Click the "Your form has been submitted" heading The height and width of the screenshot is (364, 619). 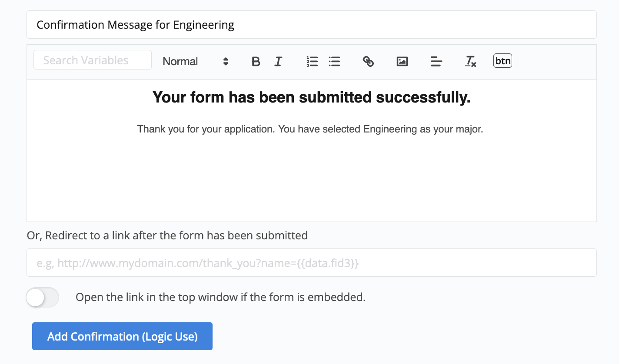point(311,97)
